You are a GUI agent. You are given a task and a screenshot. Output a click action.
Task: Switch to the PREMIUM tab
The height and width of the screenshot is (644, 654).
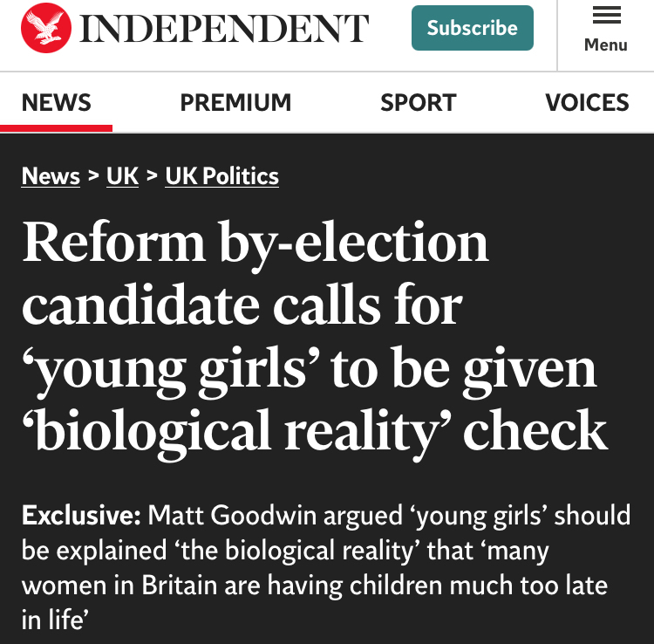tap(235, 103)
